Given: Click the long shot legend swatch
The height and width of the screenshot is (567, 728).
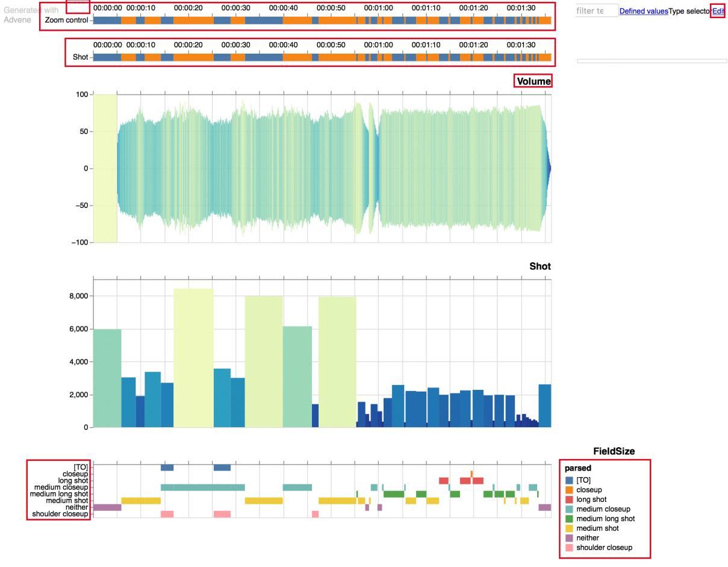Looking at the screenshot, I should pos(569,500).
